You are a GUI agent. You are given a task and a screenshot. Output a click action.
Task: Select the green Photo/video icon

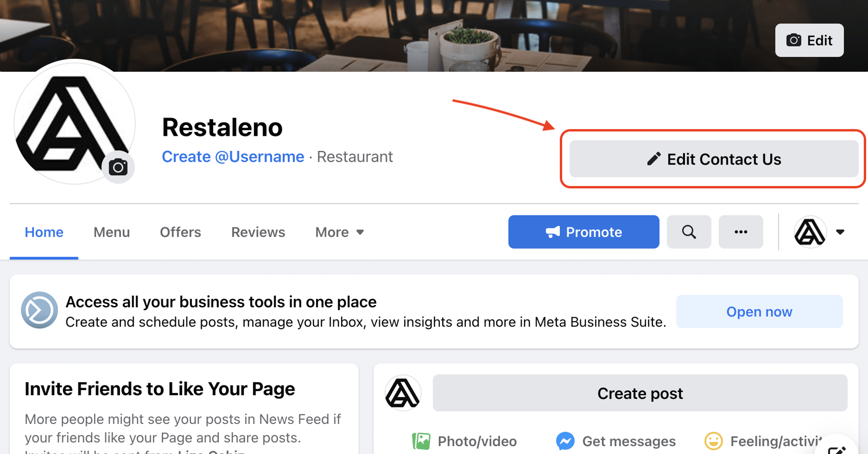[422, 441]
